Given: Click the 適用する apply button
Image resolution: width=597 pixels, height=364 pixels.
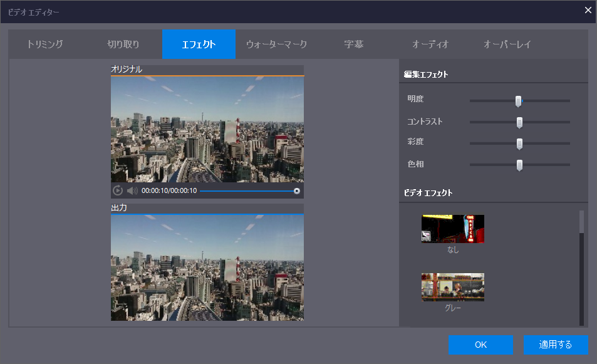Looking at the screenshot, I should (556, 345).
